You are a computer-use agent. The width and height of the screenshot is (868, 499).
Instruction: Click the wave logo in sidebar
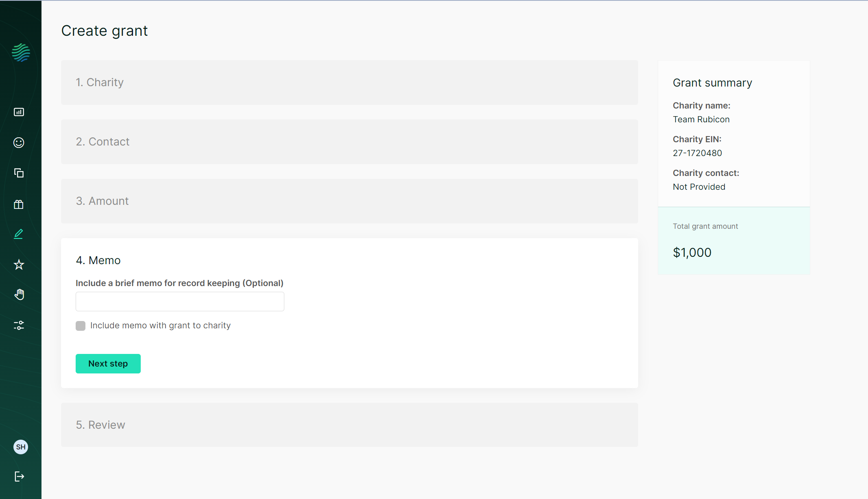21,53
